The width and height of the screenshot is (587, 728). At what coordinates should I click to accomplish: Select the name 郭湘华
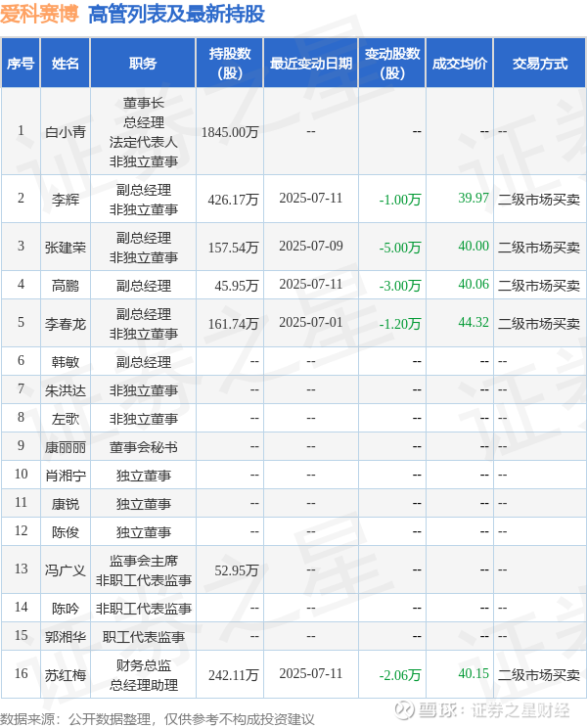coord(66,637)
